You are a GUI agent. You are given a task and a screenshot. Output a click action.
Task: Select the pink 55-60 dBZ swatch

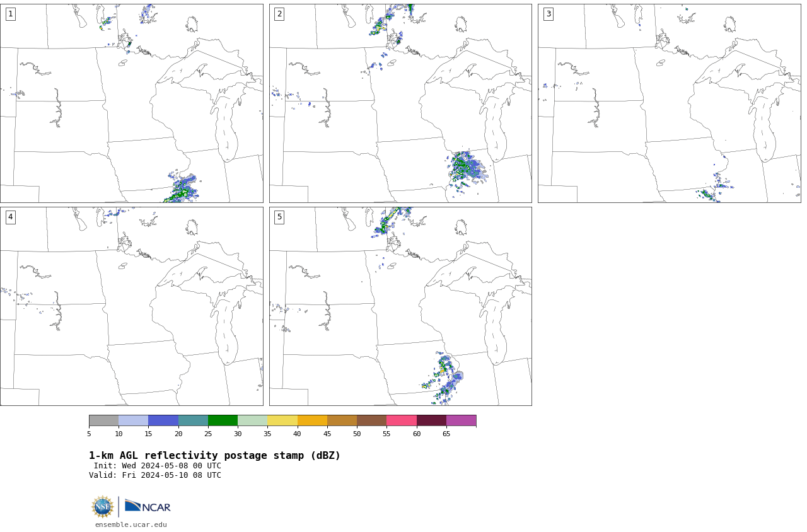pyautogui.click(x=402, y=420)
